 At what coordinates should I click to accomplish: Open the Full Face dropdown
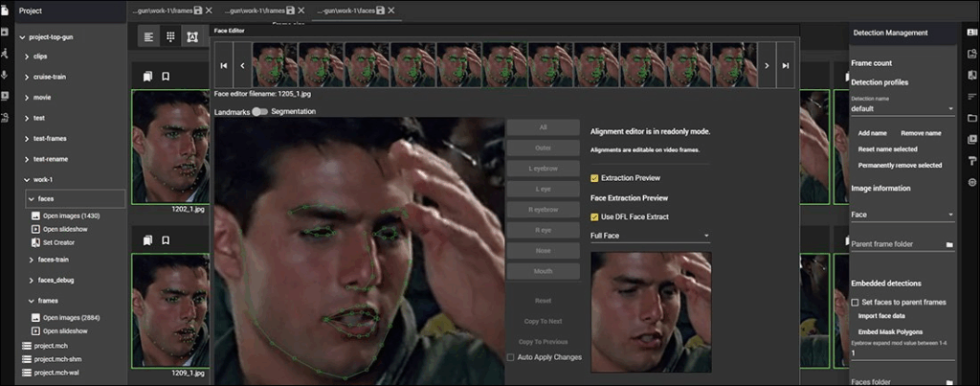click(650, 236)
